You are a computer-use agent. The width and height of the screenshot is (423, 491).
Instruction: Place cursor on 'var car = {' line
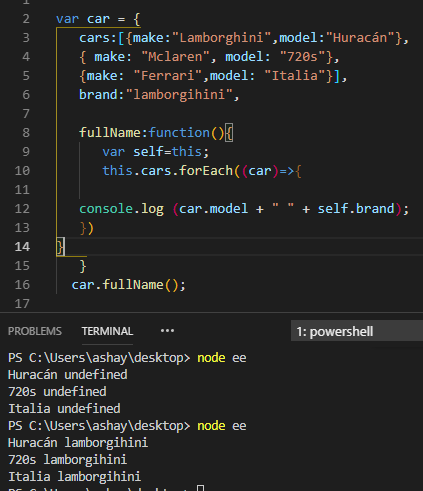tap(98, 19)
